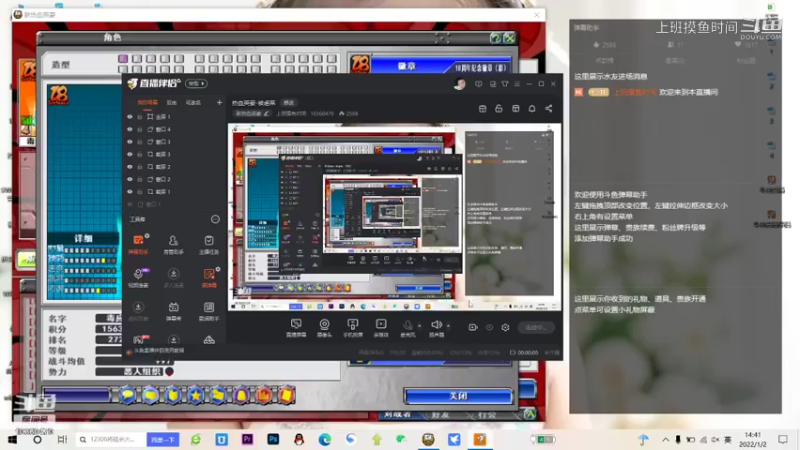800x450 pixels.
Task: Click the stream preview thumbnail
Action: [394, 217]
